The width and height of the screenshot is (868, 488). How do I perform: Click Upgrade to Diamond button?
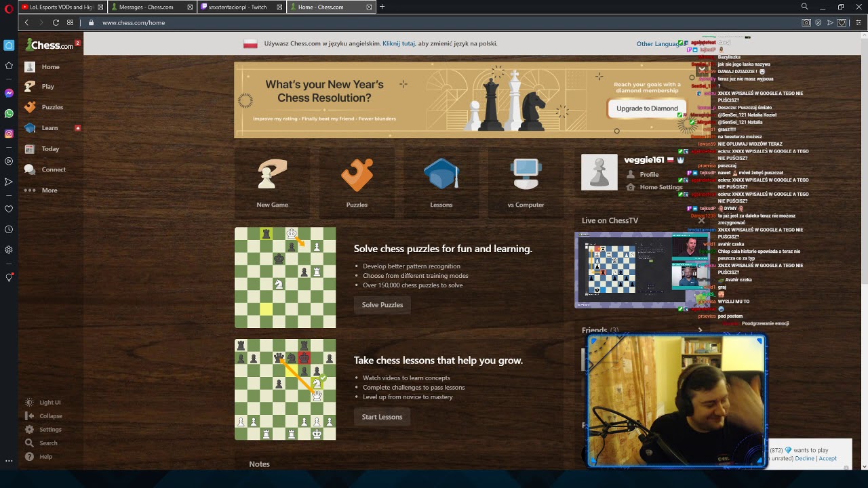tap(647, 108)
